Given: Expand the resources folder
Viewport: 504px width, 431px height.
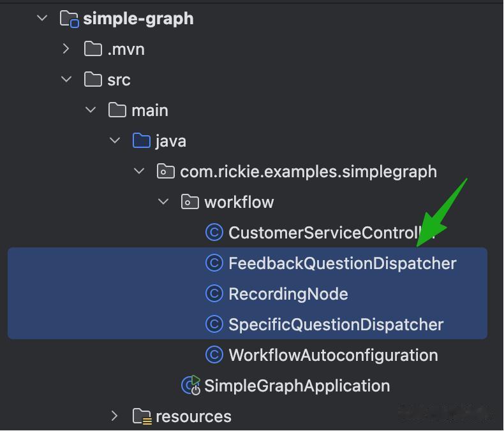Looking at the screenshot, I should 115,416.
